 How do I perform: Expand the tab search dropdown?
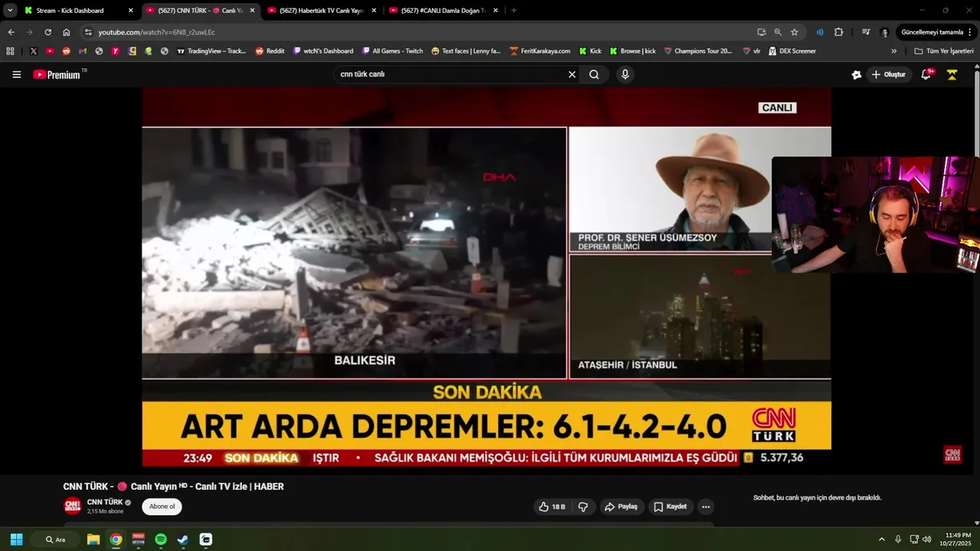[10, 11]
